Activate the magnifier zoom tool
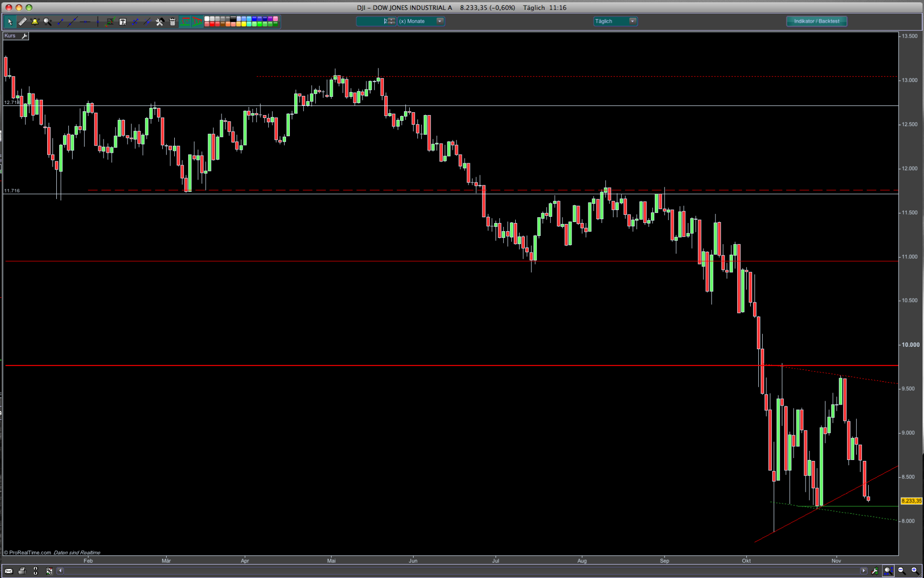Image resolution: width=924 pixels, height=578 pixels. pyautogui.click(x=47, y=22)
